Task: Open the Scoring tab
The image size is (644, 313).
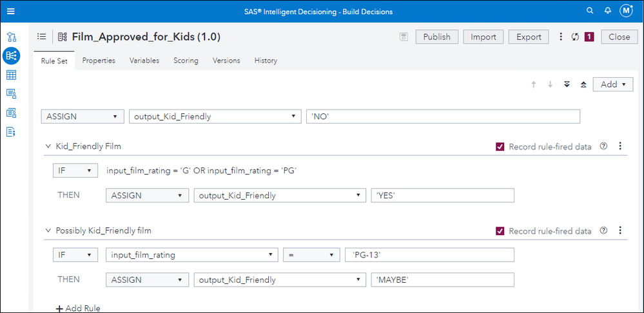Action: point(186,61)
